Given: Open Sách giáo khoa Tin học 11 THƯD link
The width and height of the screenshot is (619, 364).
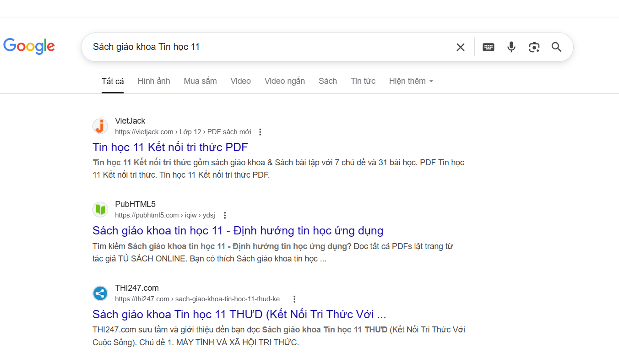Looking at the screenshot, I should [239, 314].
